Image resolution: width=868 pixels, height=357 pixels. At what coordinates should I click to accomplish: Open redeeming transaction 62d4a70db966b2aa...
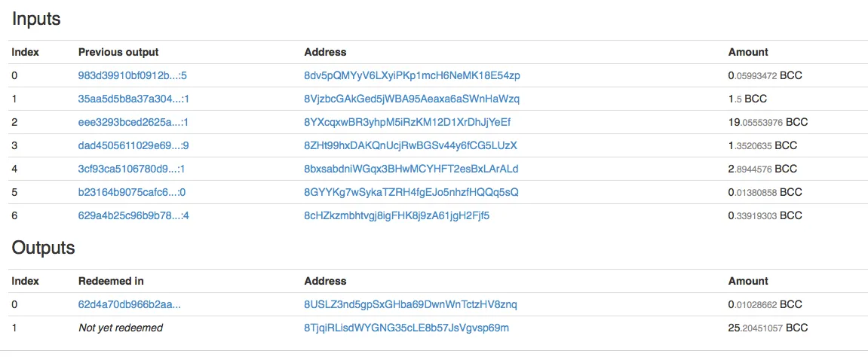tap(130, 304)
